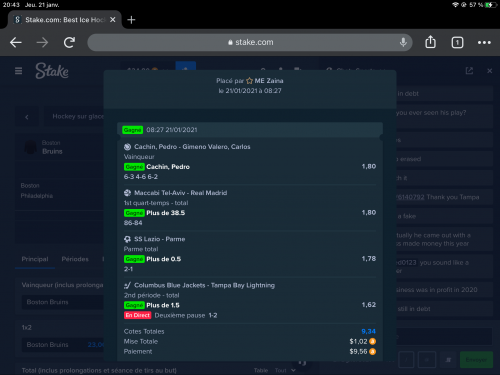The height and width of the screenshot is (375, 500).
Task: Switch to the Périodes tab
Action: click(75, 259)
